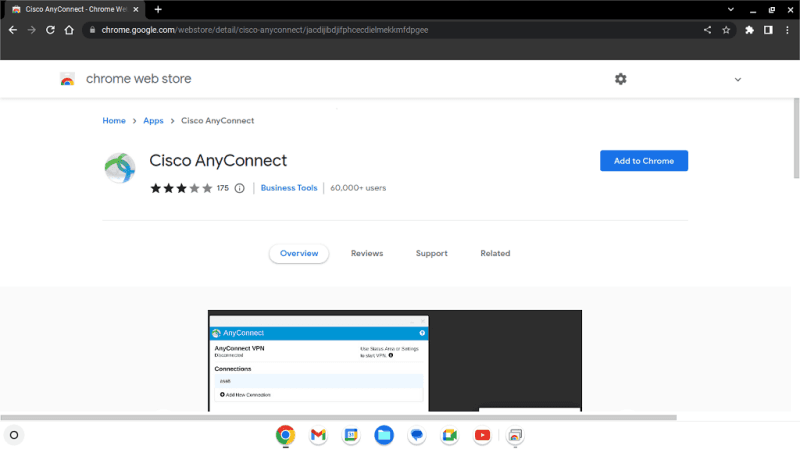
Task: Click the AnyConnect screenshot preview
Action: pyautogui.click(x=394, y=360)
